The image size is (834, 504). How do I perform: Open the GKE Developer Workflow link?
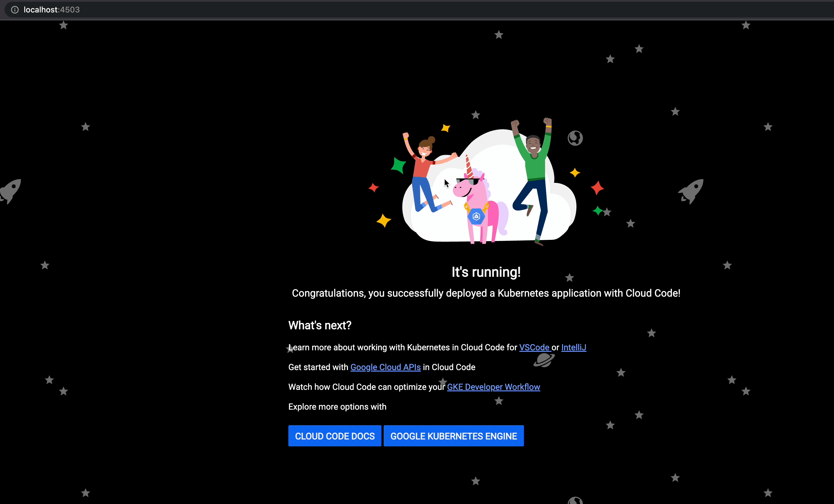[x=494, y=387]
